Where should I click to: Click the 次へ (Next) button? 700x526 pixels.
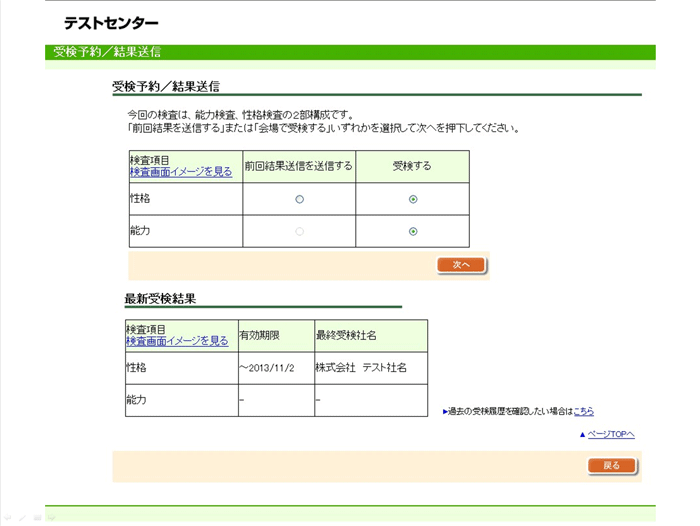tap(461, 265)
